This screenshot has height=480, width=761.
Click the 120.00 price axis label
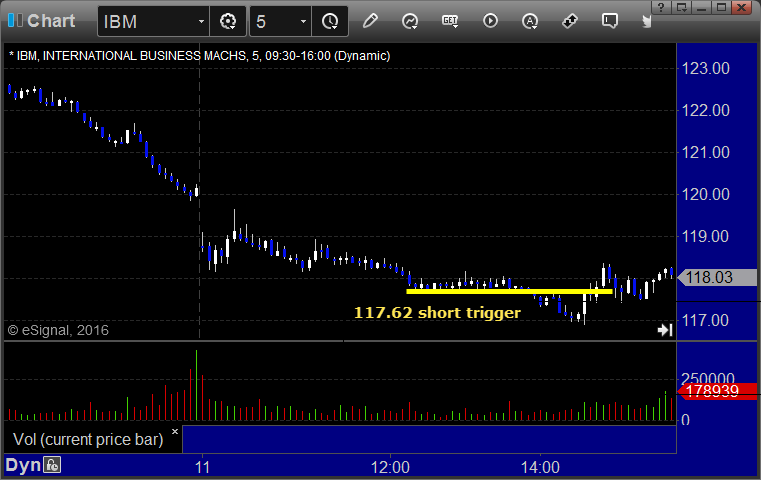[706, 195]
